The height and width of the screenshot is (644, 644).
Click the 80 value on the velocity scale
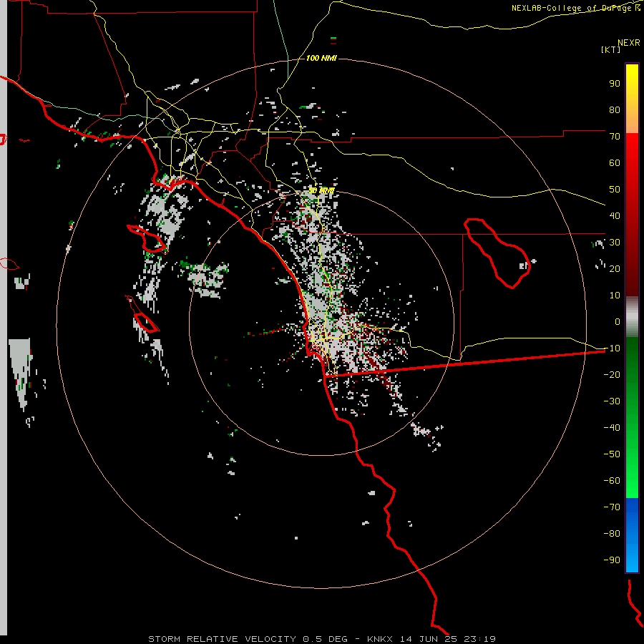click(615, 109)
